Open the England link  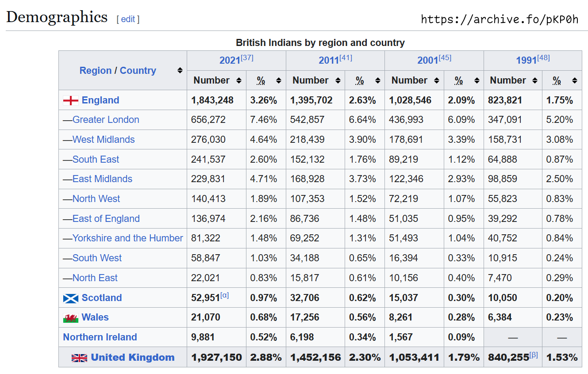coord(100,100)
